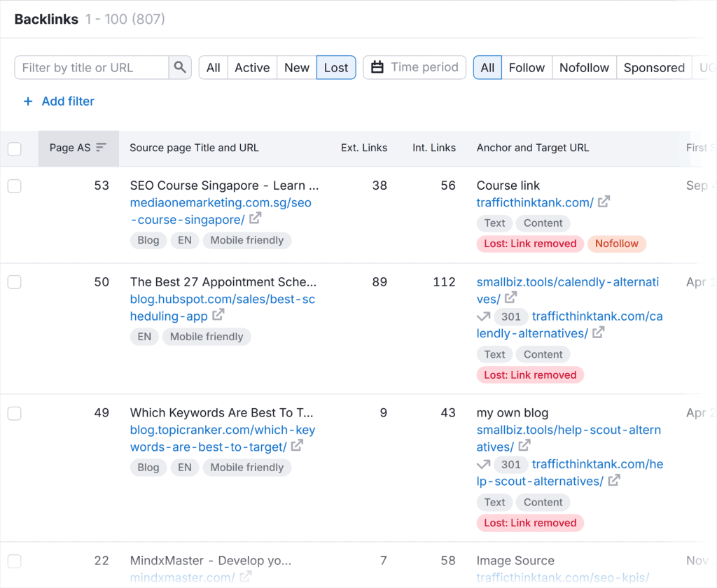Select the Best 27 Appointment row checkbox
This screenshot has width=717, height=588.
click(15, 283)
